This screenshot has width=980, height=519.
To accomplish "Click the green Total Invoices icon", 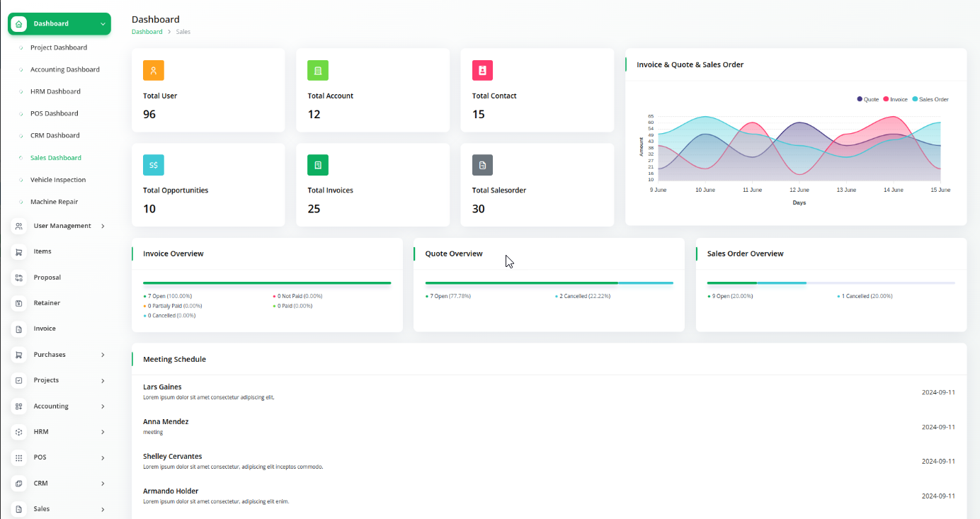I will click(x=318, y=165).
